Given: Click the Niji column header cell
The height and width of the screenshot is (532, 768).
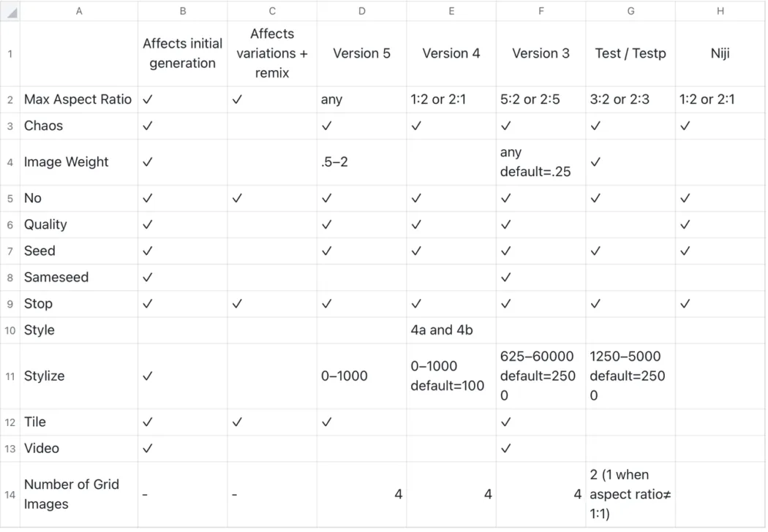Looking at the screenshot, I should (720, 53).
